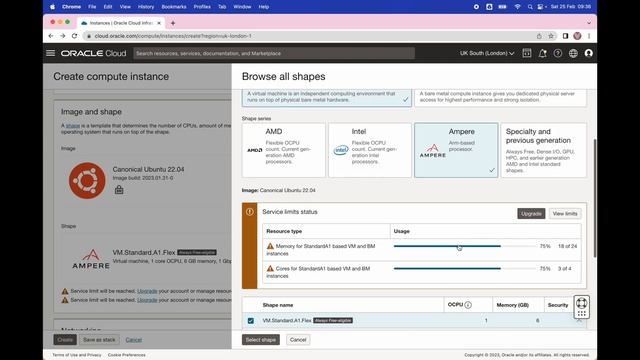Click the OCPU info icon
Screen dimensions: 640x360
click(468, 305)
